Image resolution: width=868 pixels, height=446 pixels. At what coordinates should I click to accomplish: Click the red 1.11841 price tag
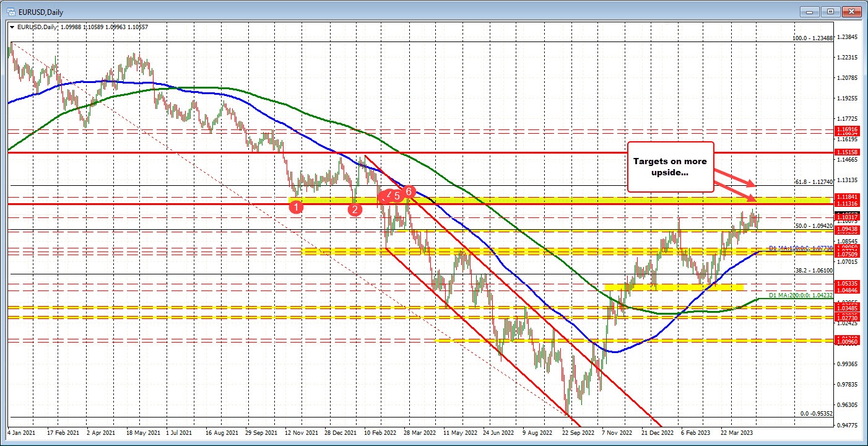pyautogui.click(x=846, y=196)
